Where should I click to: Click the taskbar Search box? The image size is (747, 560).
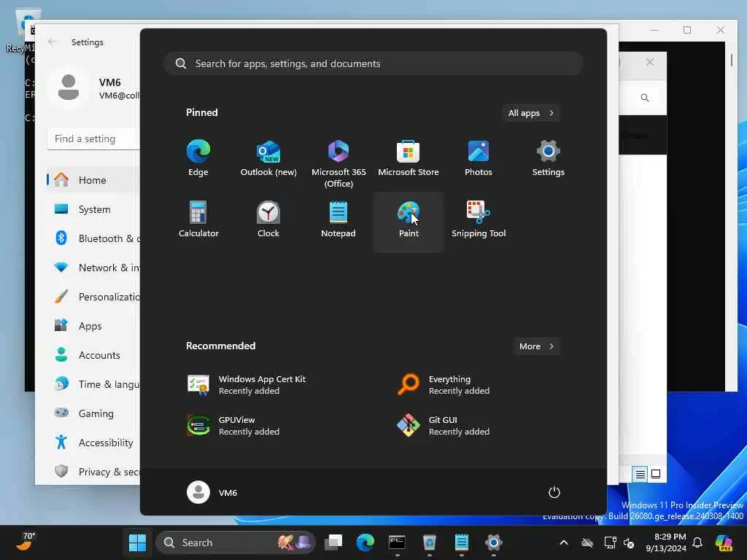tap(236, 542)
